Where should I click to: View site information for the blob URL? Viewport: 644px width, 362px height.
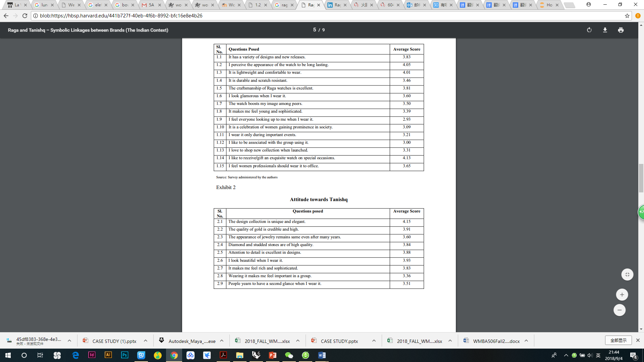click(x=36, y=16)
